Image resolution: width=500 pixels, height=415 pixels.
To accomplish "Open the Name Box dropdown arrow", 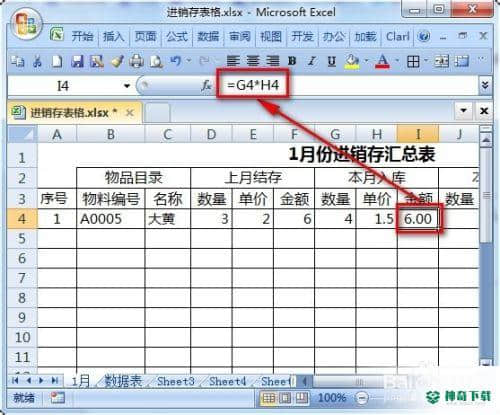I will pyautogui.click(x=127, y=86).
